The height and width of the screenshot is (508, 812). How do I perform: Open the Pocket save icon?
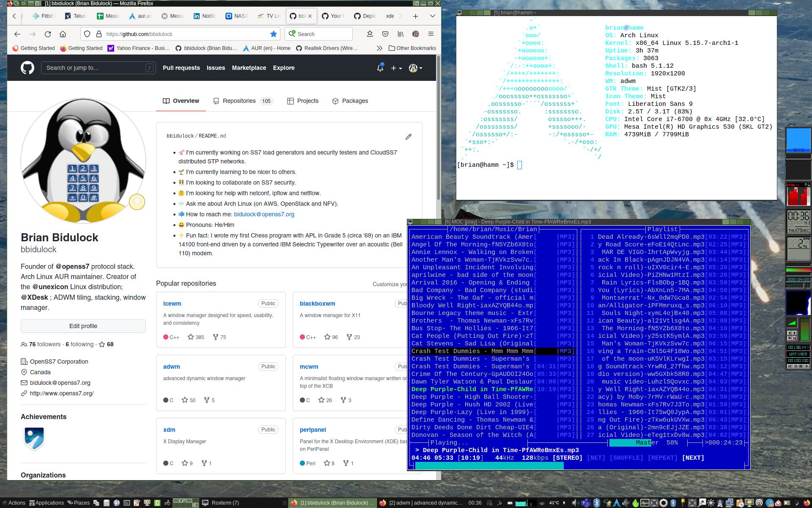click(385, 34)
